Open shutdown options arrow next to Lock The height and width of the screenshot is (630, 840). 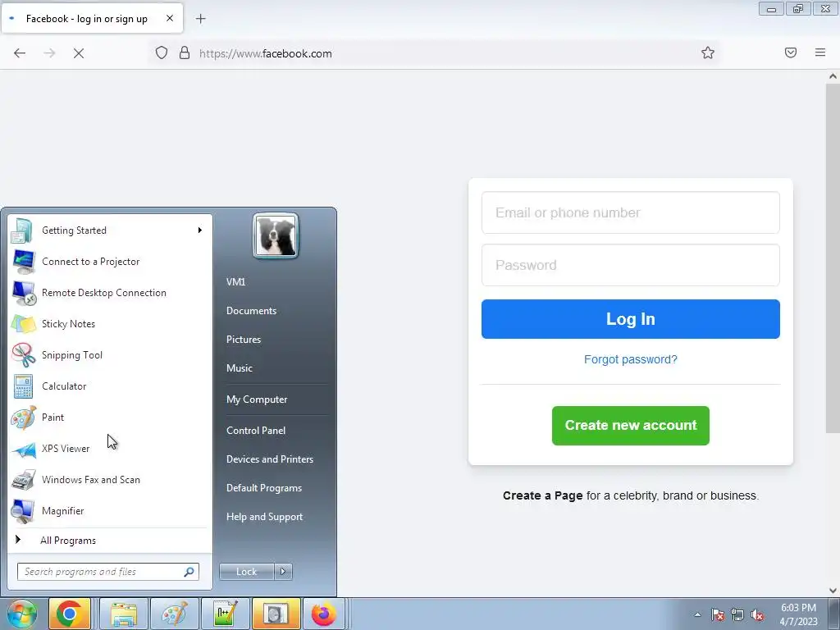point(283,572)
